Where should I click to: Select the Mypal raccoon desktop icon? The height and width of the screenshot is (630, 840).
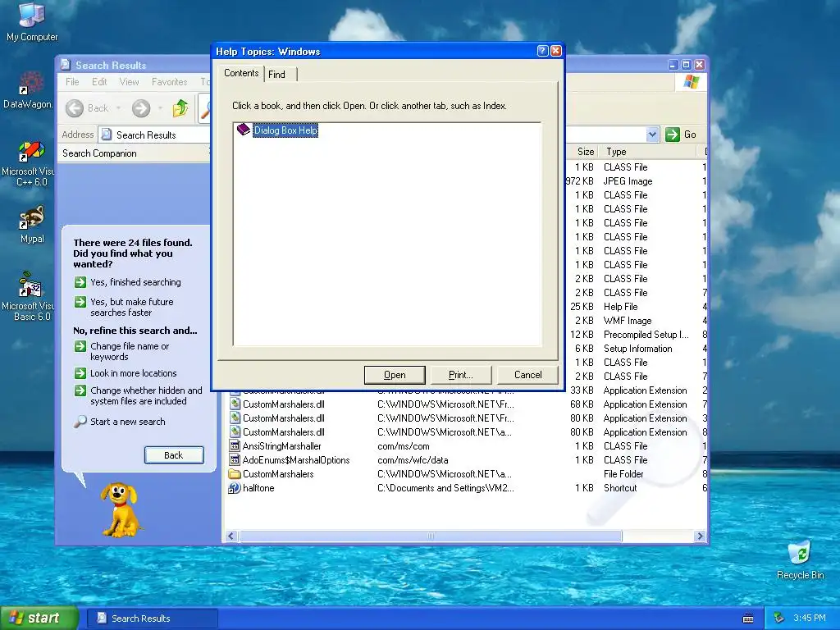[x=31, y=217]
